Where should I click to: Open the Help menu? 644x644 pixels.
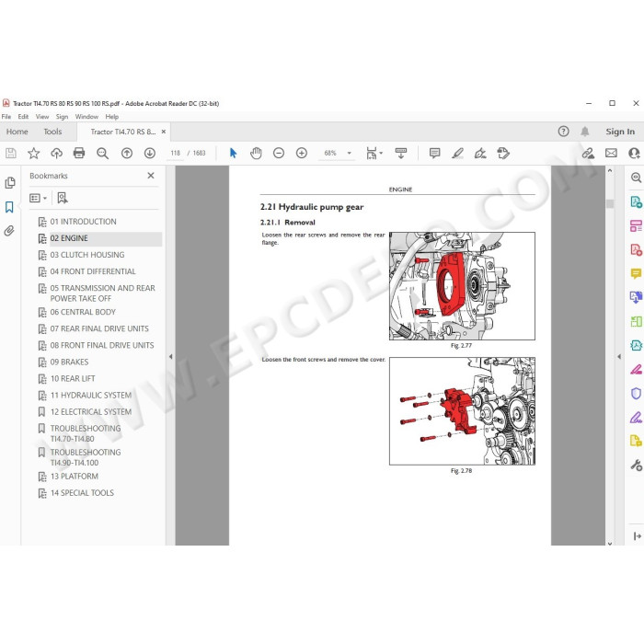click(x=111, y=117)
